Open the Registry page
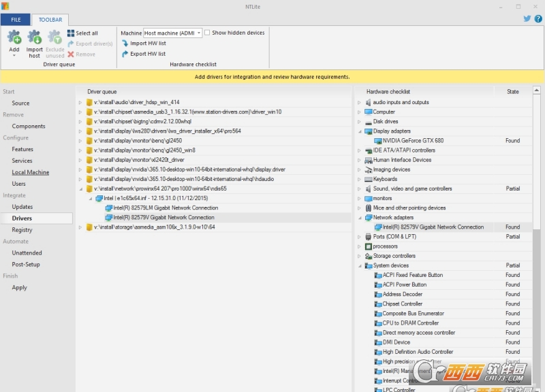 tap(22, 230)
